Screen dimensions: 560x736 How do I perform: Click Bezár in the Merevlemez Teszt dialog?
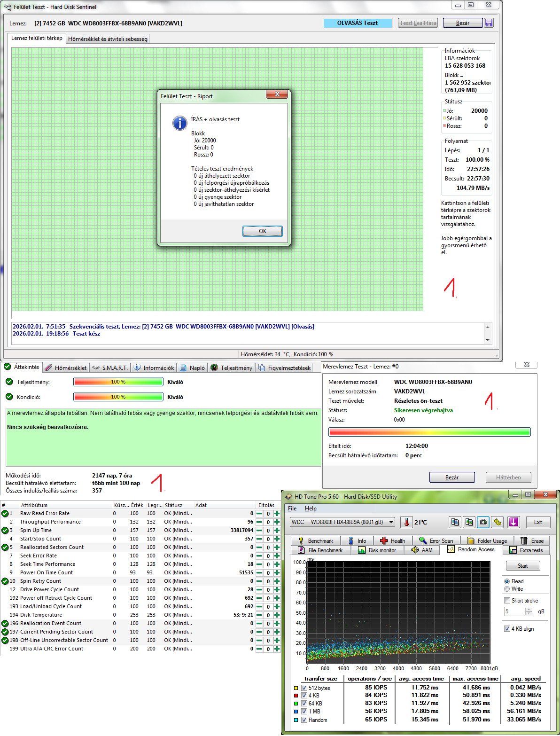tap(452, 478)
